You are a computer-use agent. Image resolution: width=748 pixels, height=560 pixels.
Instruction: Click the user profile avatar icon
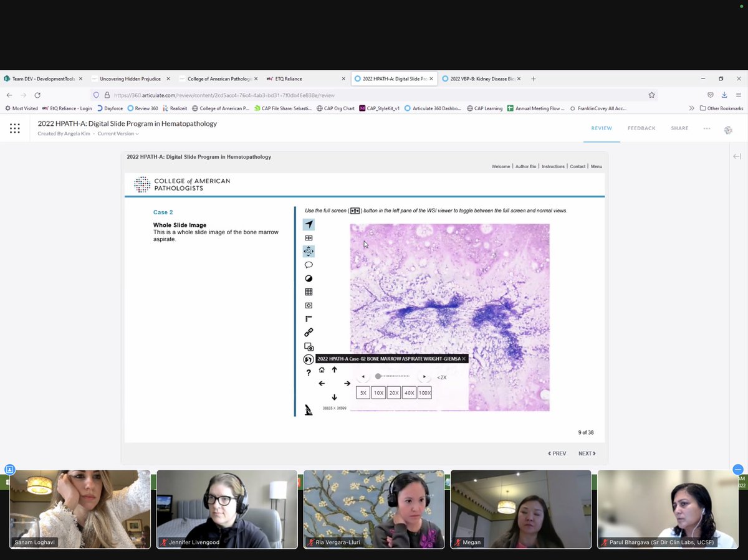pyautogui.click(x=728, y=130)
